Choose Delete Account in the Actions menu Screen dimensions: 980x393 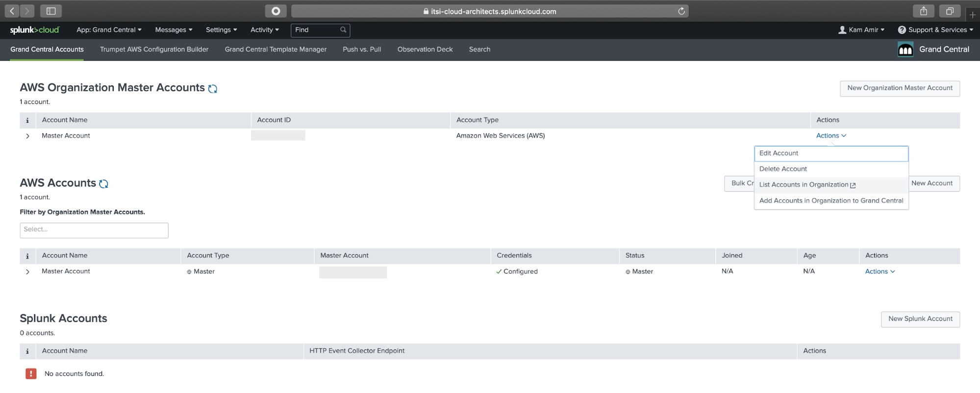click(x=831, y=169)
